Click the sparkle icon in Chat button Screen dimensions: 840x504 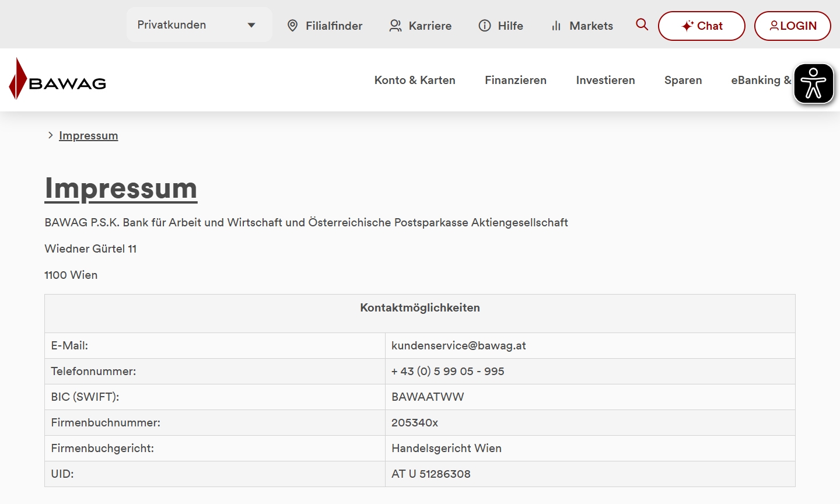coord(688,26)
